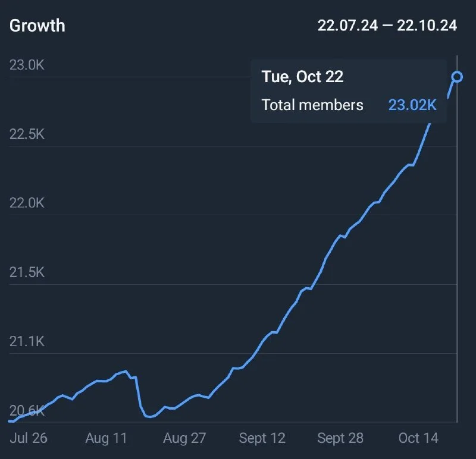This screenshot has width=476, height=459.
Task: Click the Sept 12 x-axis label
Action: (x=262, y=438)
